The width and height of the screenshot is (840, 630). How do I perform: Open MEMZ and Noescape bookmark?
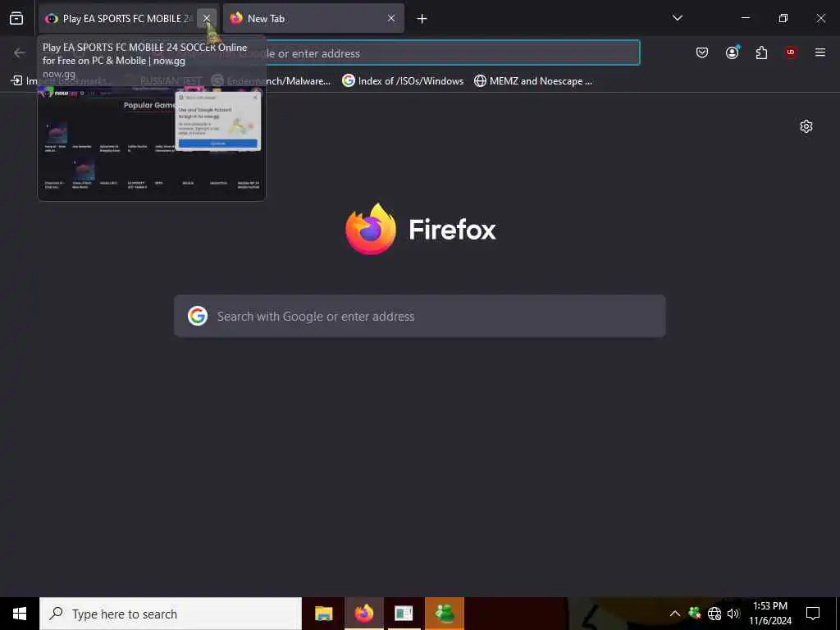[533, 81]
